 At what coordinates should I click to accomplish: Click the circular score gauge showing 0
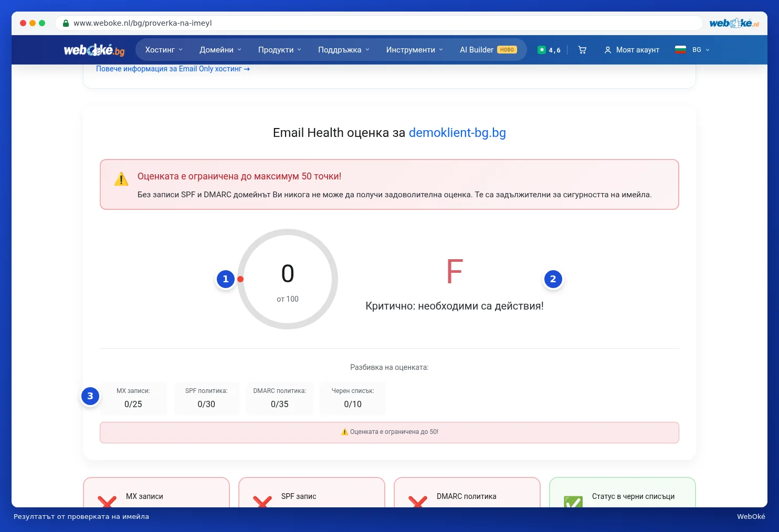pyautogui.click(x=288, y=279)
